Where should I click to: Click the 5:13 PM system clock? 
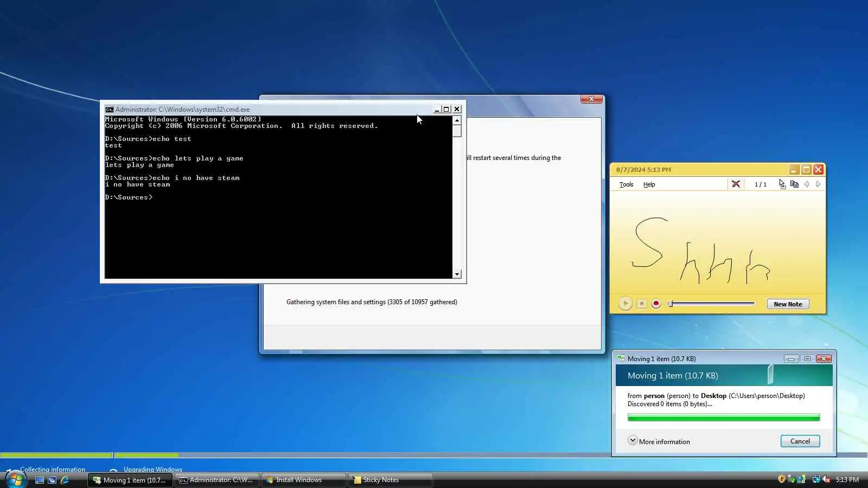click(x=847, y=480)
